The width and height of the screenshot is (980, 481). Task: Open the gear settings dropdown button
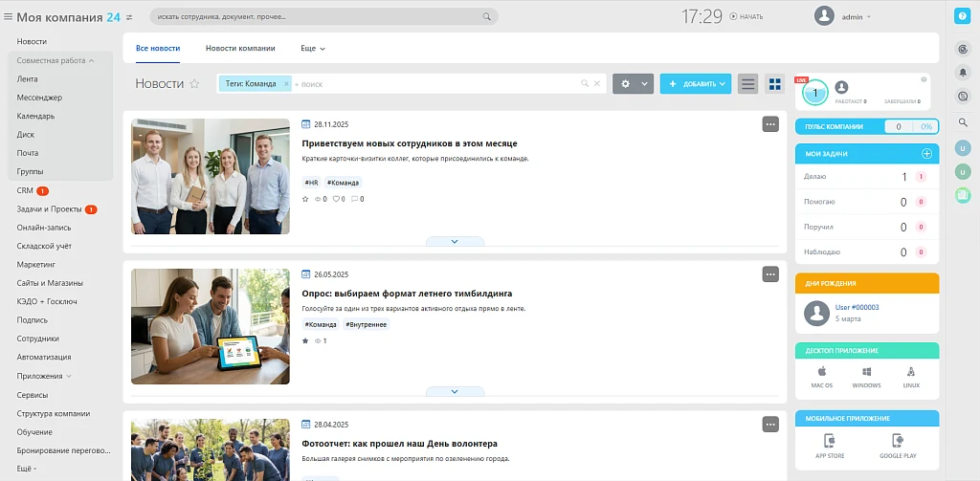634,84
